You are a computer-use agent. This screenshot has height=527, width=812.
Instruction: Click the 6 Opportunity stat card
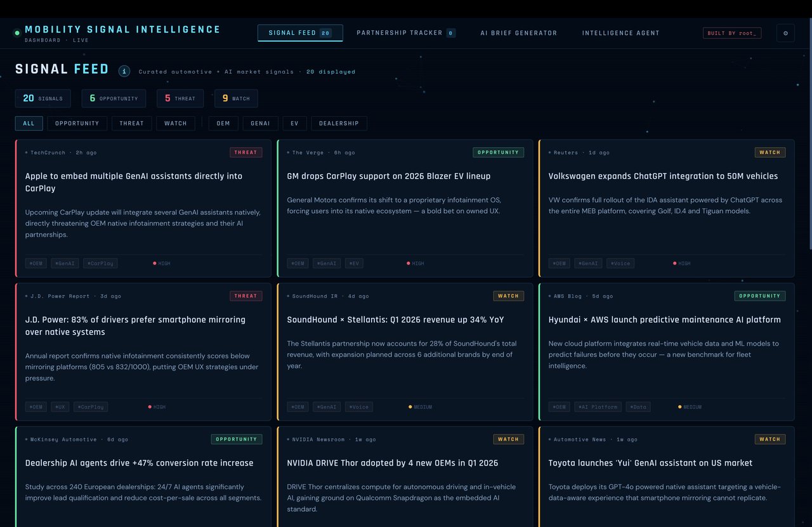coord(114,98)
